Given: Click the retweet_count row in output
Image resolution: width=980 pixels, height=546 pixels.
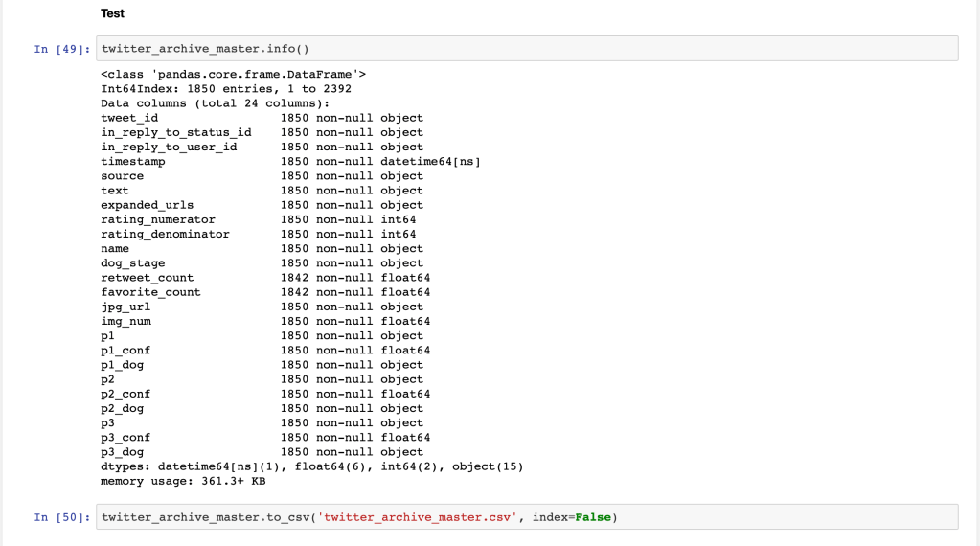Looking at the screenshot, I should (x=265, y=278).
